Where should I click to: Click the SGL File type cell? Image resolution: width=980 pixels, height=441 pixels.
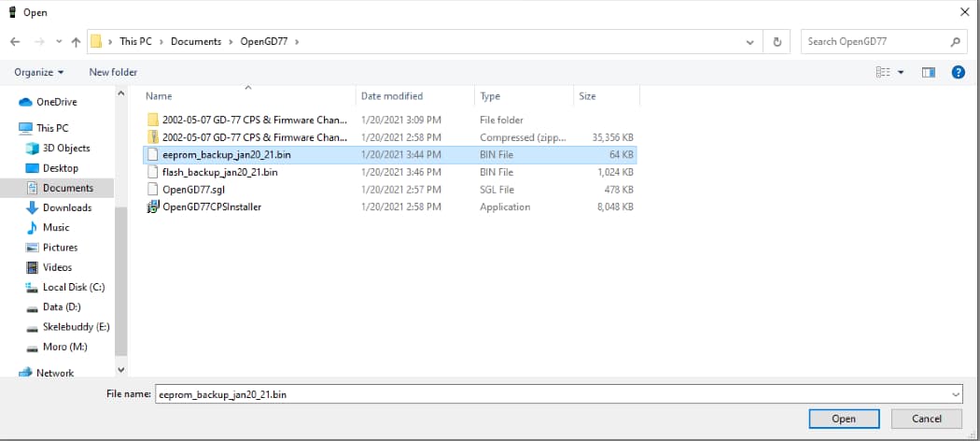[x=497, y=190]
